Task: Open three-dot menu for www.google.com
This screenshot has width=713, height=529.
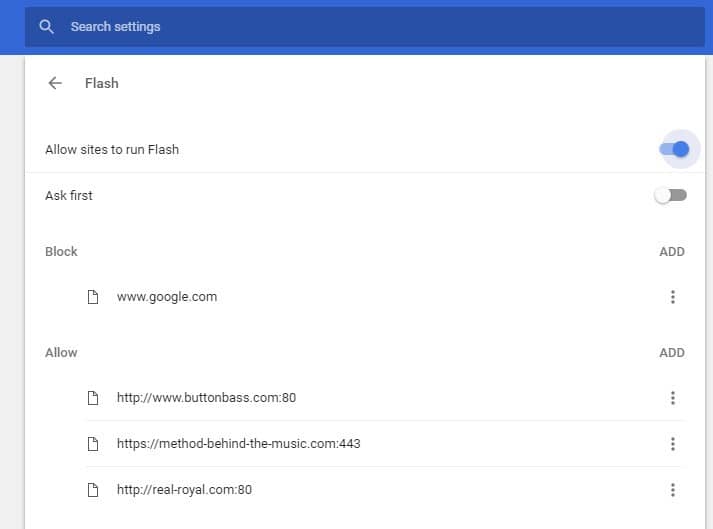Action: pyautogui.click(x=673, y=297)
